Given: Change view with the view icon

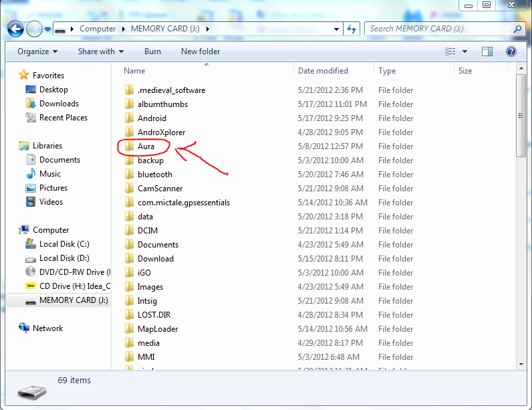Looking at the screenshot, I should coord(450,52).
